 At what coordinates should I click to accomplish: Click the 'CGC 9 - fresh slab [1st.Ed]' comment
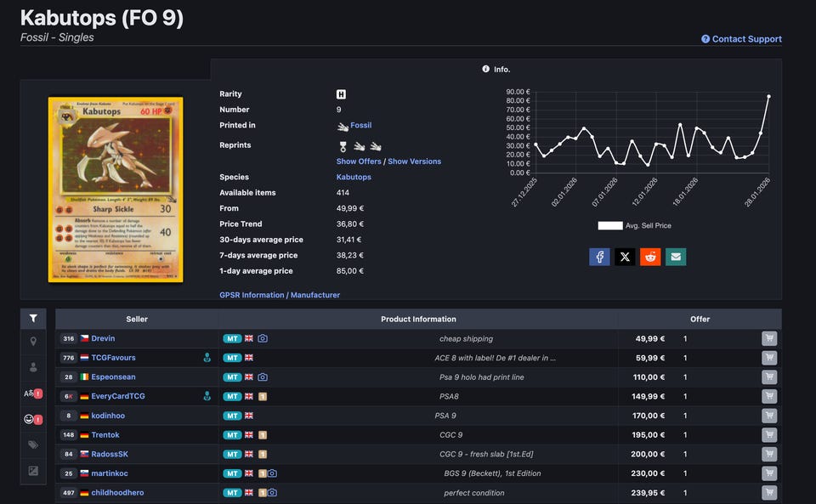[x=486, y=454]
